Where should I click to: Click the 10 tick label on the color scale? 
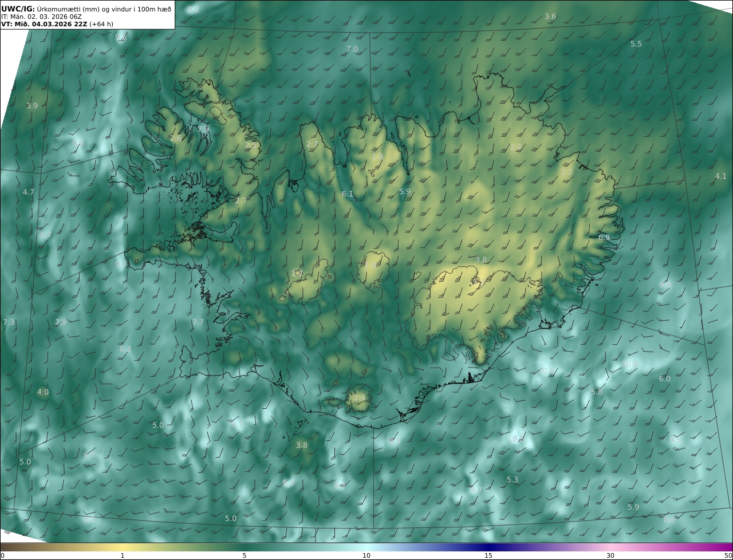pos(366,555)
